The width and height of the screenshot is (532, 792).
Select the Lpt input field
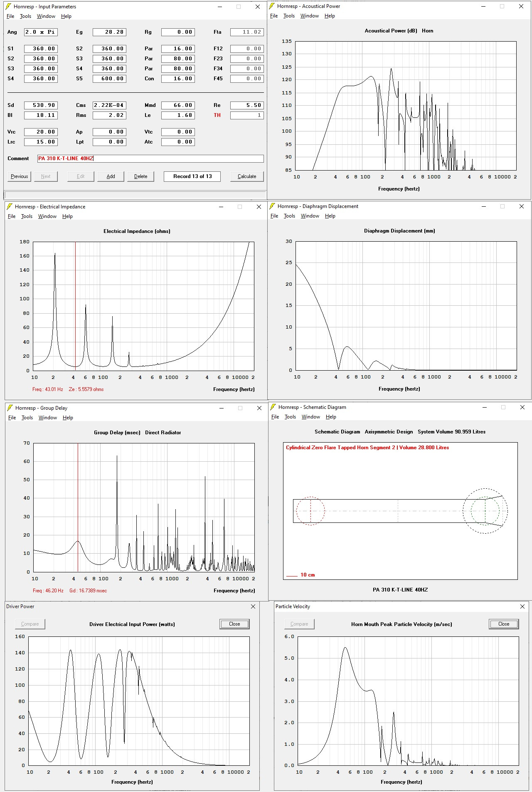[109, 142]
